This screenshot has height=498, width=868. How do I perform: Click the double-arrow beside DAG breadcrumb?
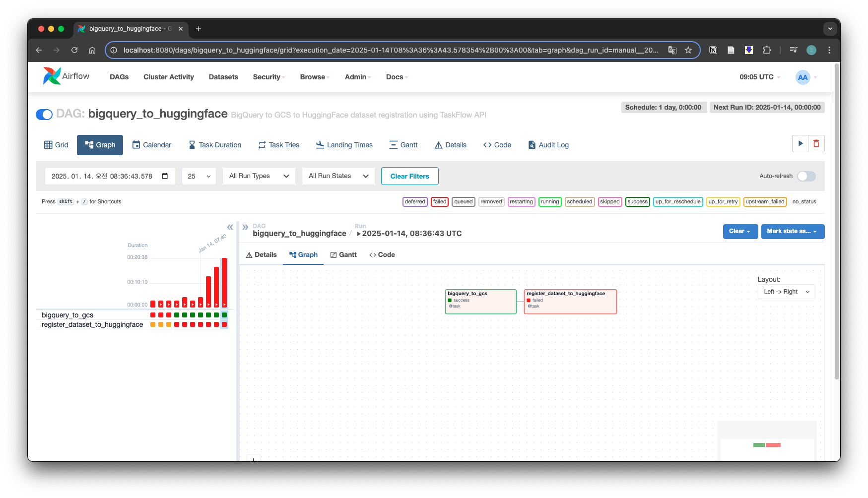click(x=245, y=227)
